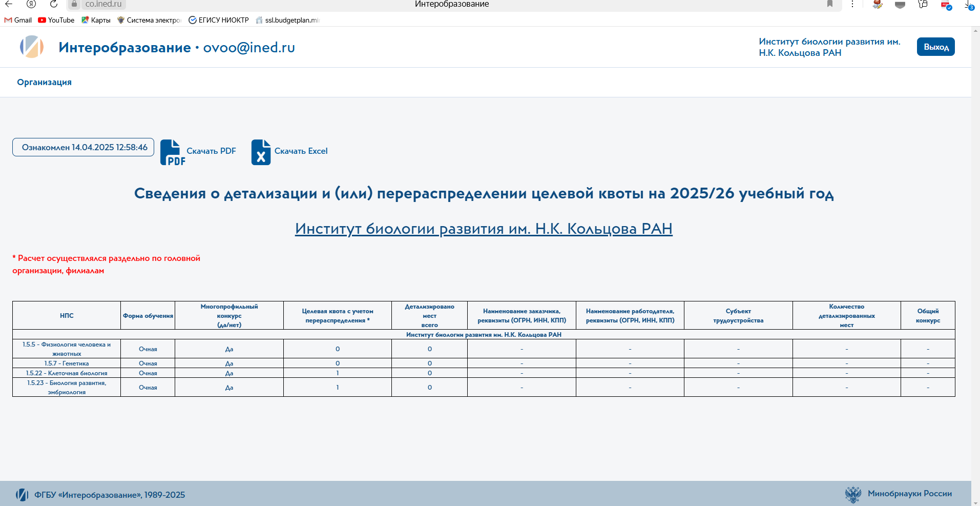Click the Скачать Excel label
This screenshot has height=506, width=980.
pyautogui.click(x=301, y=151)
